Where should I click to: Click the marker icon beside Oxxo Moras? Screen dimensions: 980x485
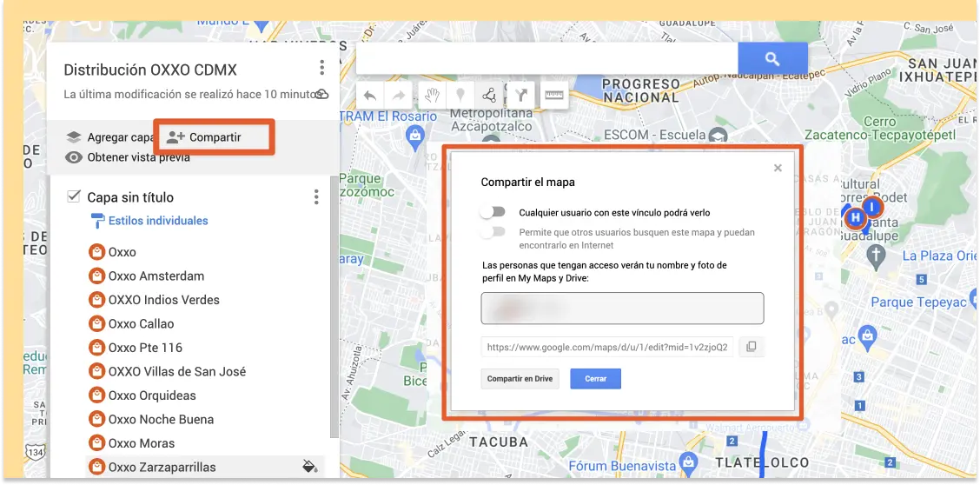[96, 443]
